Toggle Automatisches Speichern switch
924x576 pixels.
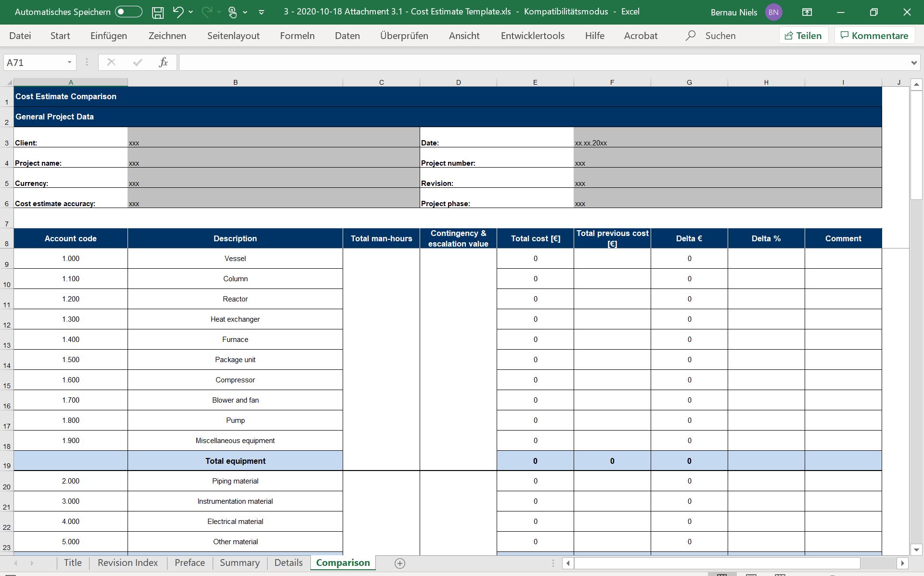click(x=128, y=12)
